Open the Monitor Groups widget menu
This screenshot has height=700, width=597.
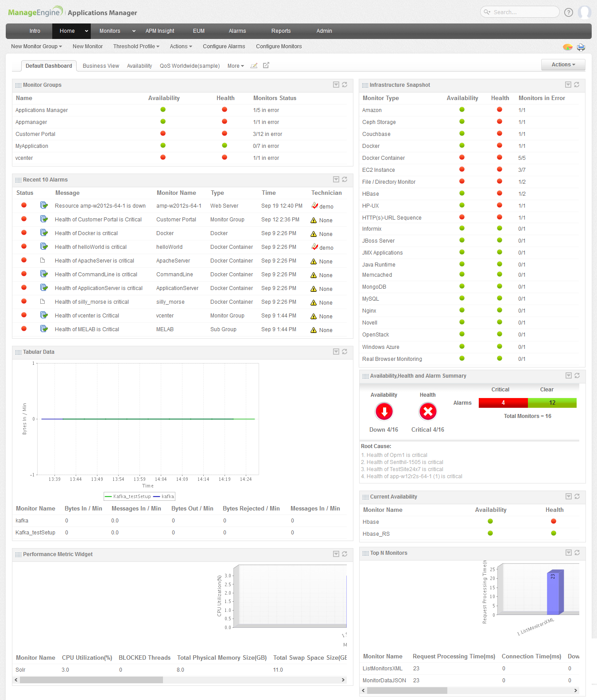(x=336, y=85)
